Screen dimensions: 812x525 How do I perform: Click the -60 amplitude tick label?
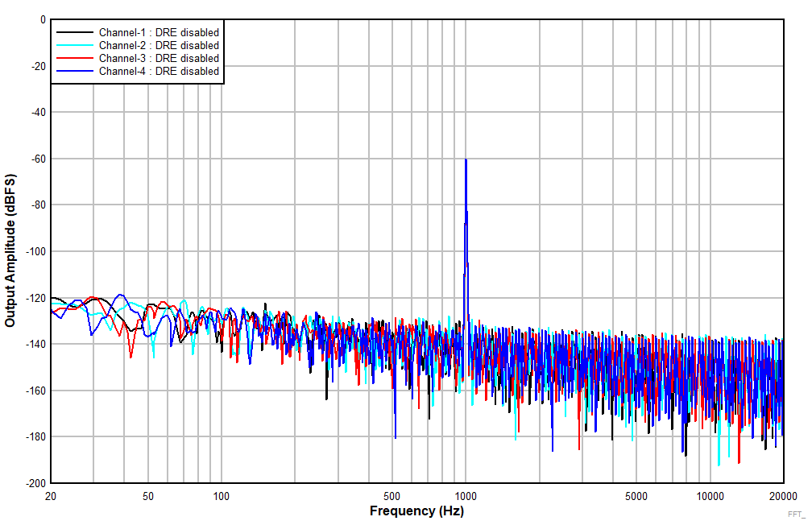tap(38, 159)
